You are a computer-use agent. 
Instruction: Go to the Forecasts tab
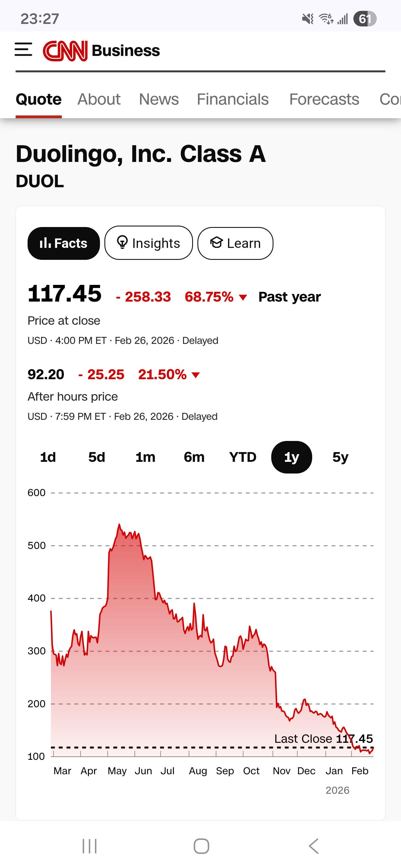[324, 99]
